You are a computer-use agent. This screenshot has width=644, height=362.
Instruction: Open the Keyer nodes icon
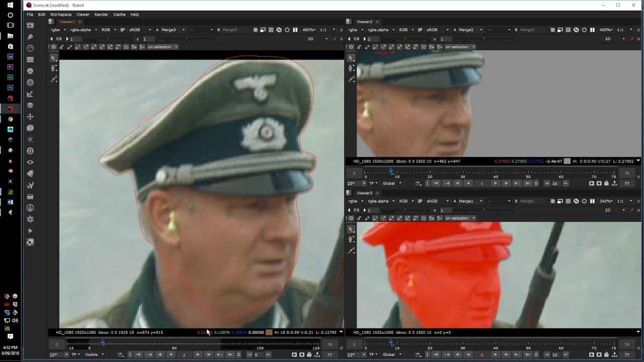pyautogui.click(x=30, y=94)
